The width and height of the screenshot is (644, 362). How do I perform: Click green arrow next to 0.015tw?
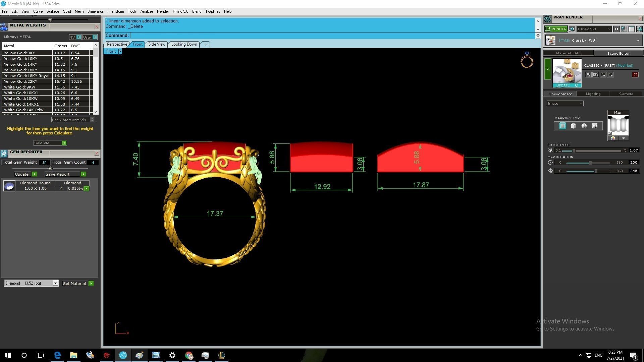point(87,189)
